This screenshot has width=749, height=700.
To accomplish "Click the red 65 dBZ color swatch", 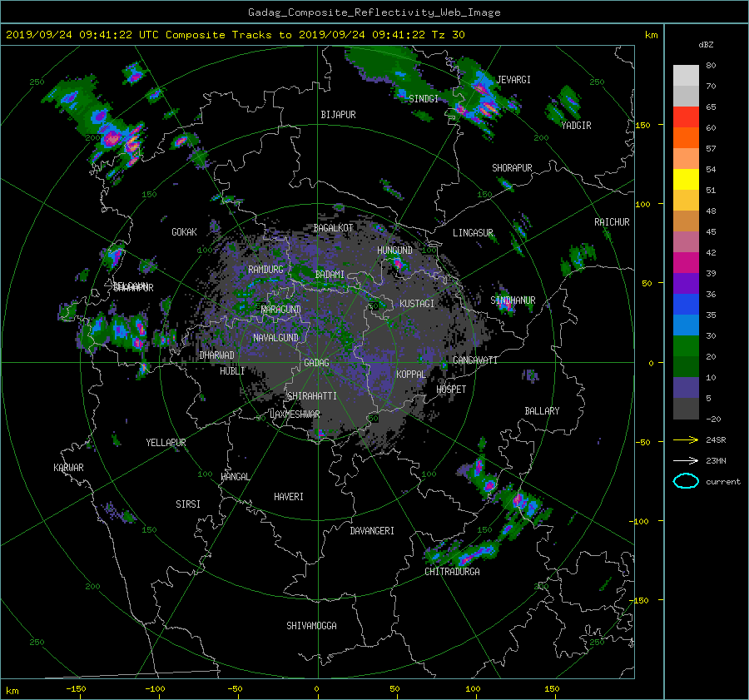I will (686, 117).
